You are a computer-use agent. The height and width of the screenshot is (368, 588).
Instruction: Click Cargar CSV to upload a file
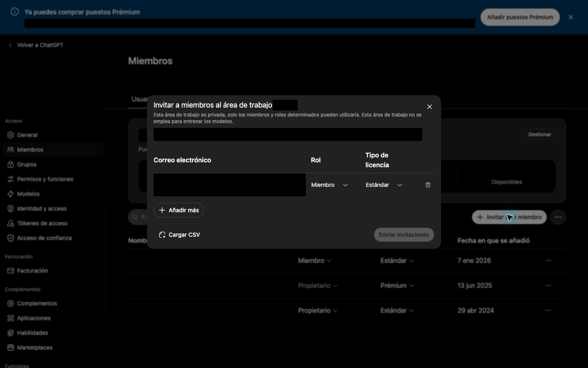[179, 235]
